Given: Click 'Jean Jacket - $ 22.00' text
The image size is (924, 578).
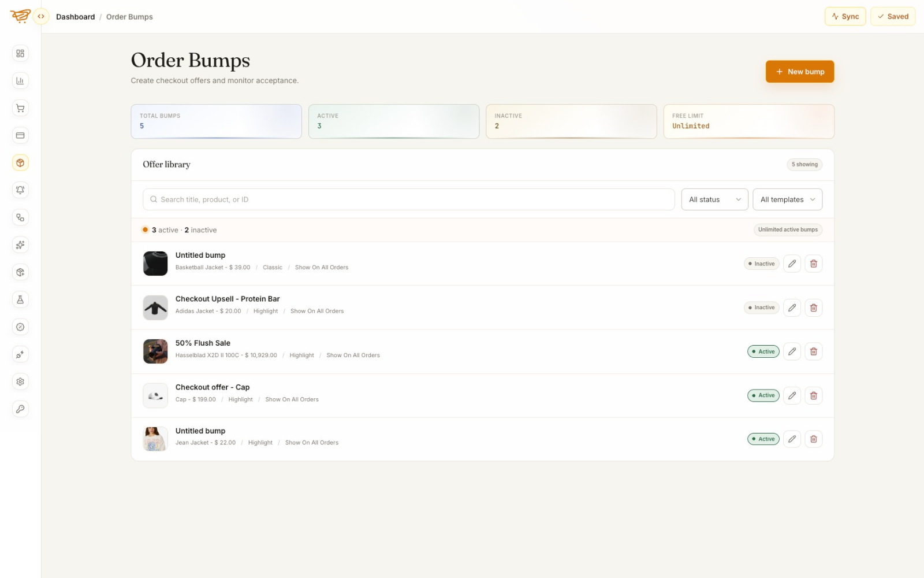Looking at the screenshot, I should point(206,443).
